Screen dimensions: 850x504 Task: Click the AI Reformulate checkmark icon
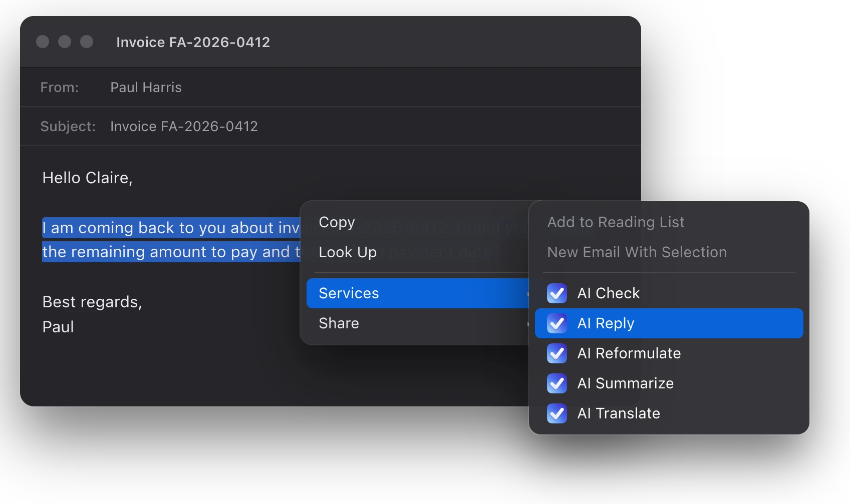coord(557,353)
